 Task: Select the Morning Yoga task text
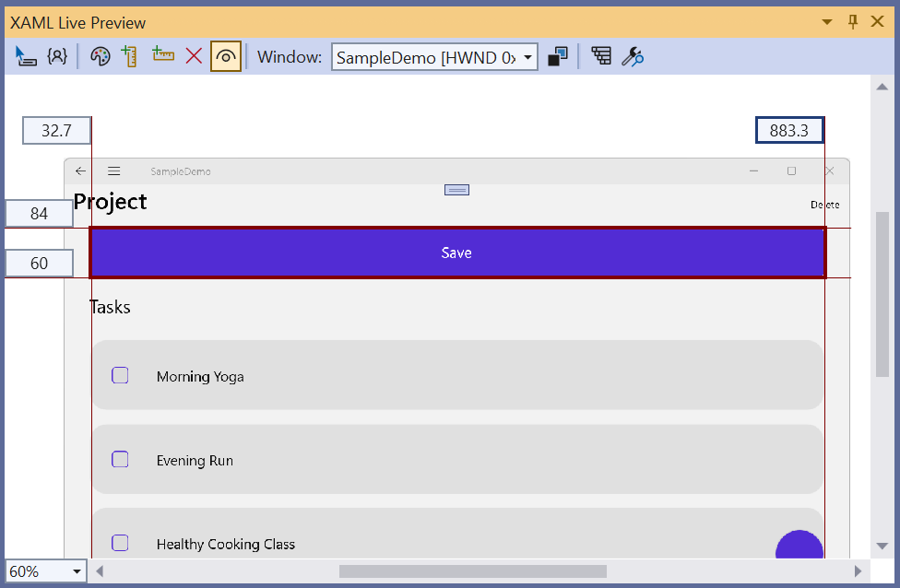tap(200, 376)
